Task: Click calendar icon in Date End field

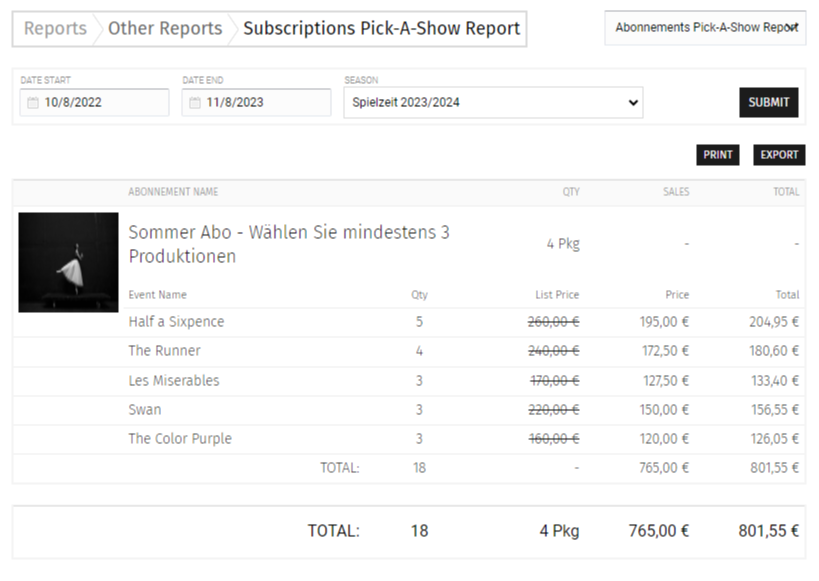Action: click(195, 103)
